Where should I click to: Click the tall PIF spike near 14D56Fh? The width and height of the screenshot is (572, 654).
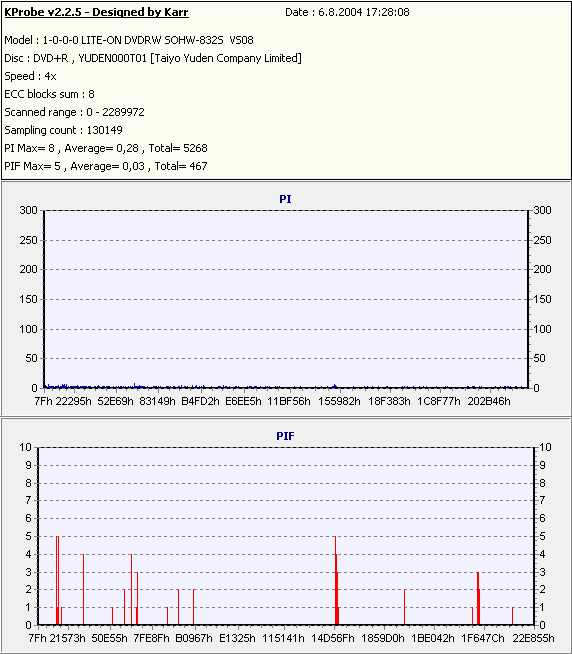pyautogui.click(x=336, y=581)
